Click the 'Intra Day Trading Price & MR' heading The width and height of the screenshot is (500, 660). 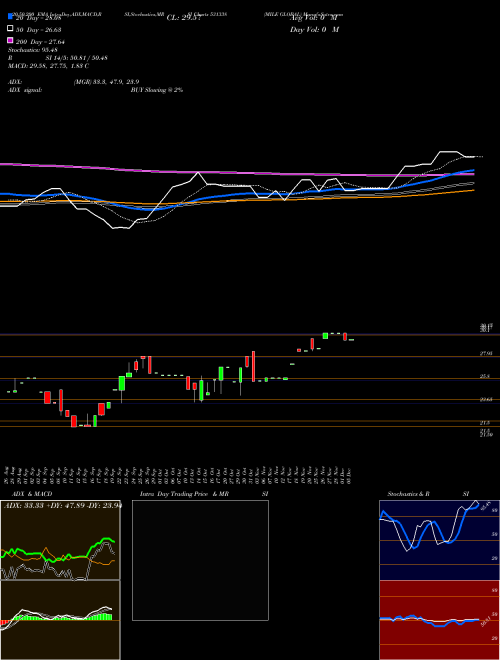pos(184,494)
